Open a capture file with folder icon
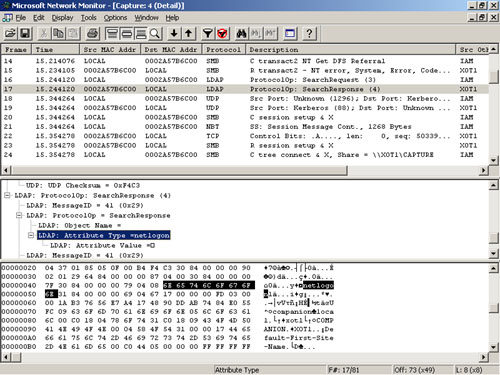 coord(11,33)
